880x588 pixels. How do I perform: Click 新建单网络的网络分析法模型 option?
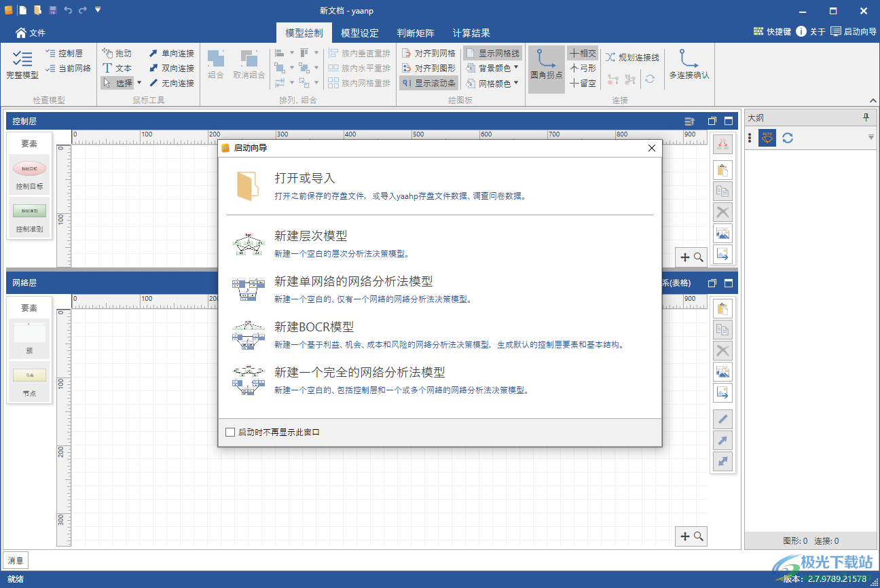click(440, 289)
